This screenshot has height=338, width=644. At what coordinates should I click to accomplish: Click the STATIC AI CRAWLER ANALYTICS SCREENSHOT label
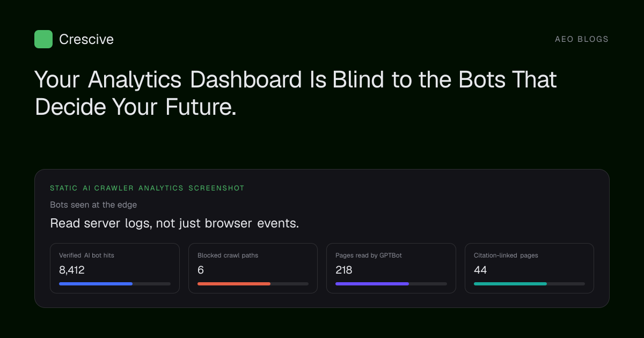pos(147,188)
